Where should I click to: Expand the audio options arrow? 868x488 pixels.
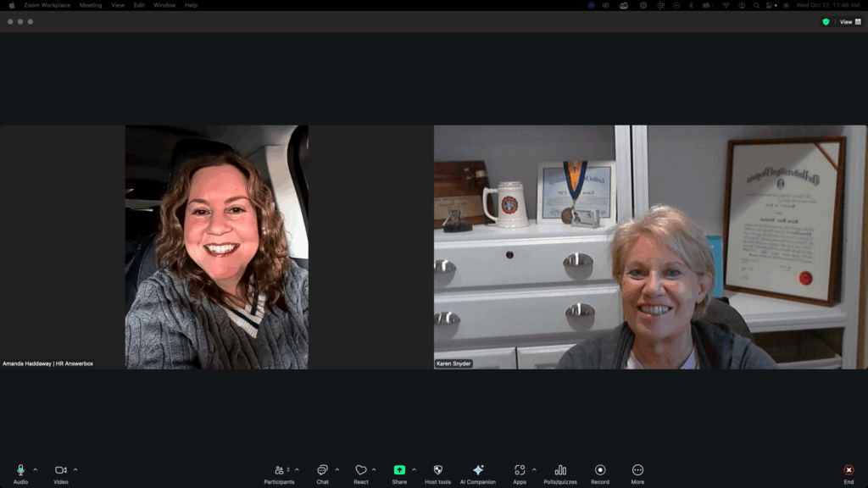[35, 469]
